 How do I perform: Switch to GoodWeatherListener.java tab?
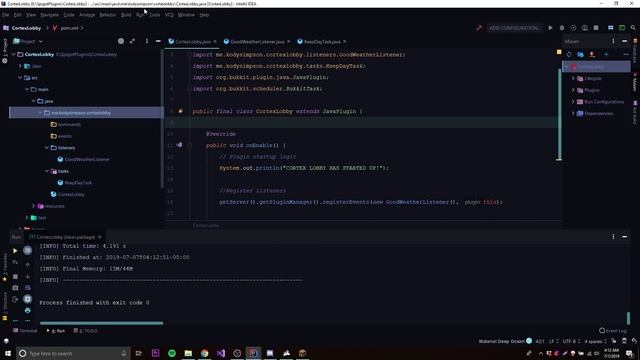pos(257,42)
